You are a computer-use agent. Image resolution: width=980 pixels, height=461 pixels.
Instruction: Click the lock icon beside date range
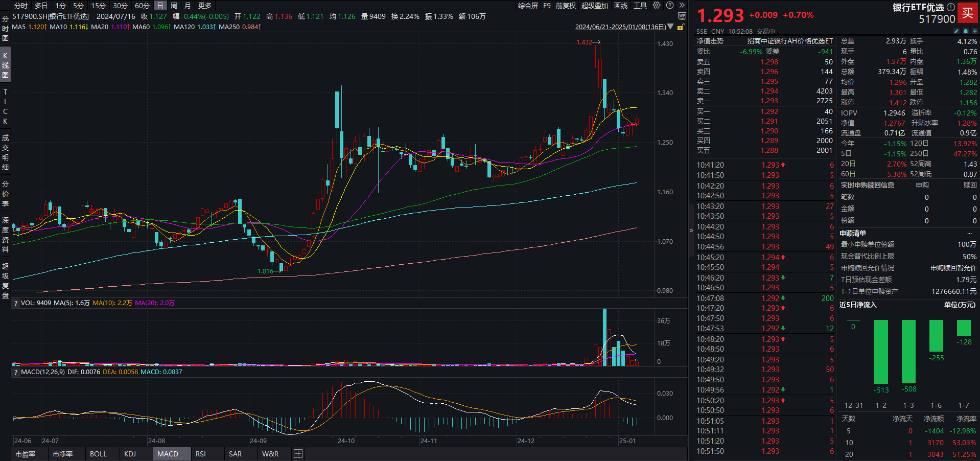681,27
